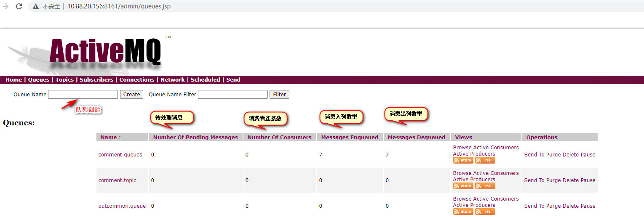This screenshot has width=644, height=217.
Task: Open rss feed for comment.queues
Action: coord(485,160)
